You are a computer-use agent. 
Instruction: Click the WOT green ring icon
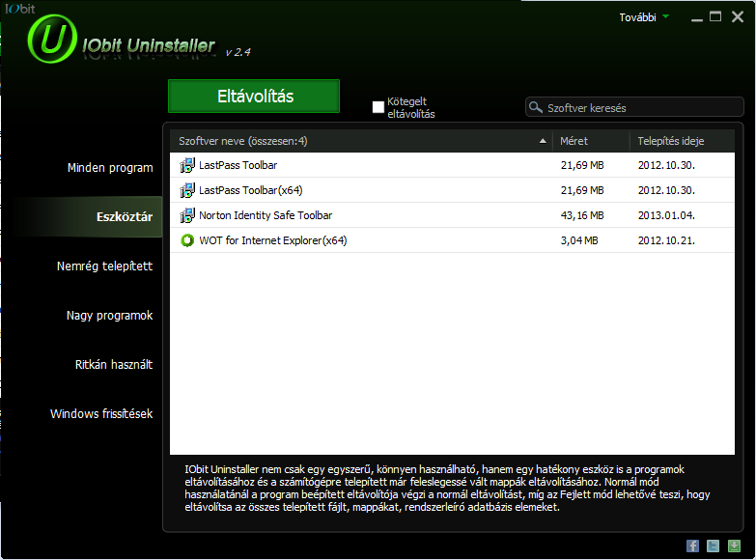187,240
